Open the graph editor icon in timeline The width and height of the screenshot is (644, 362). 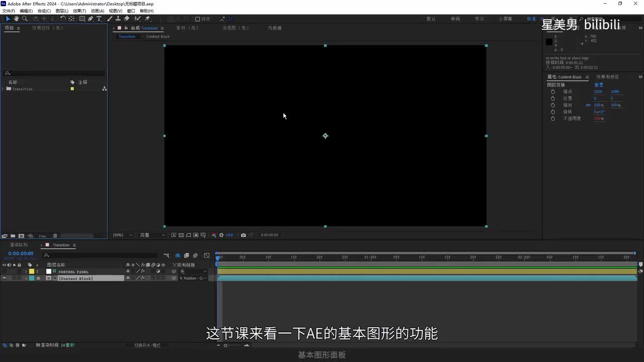[207, 255]
